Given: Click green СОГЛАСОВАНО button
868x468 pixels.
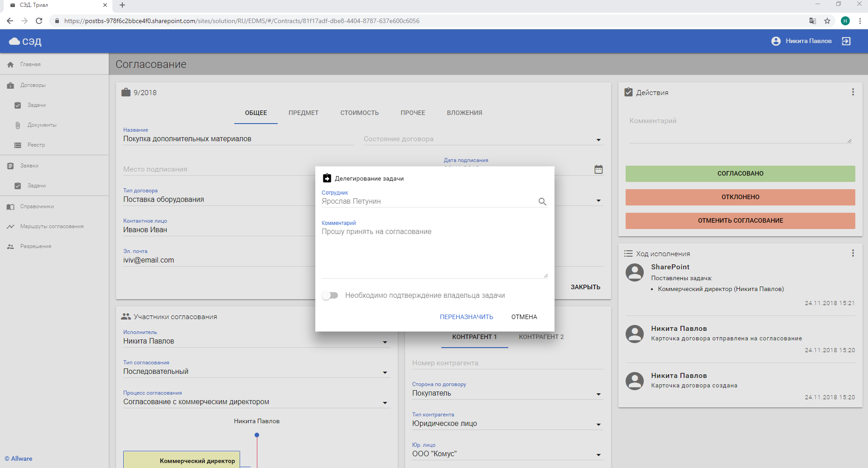Looking at the screenshot, I should tap(740, 174).
